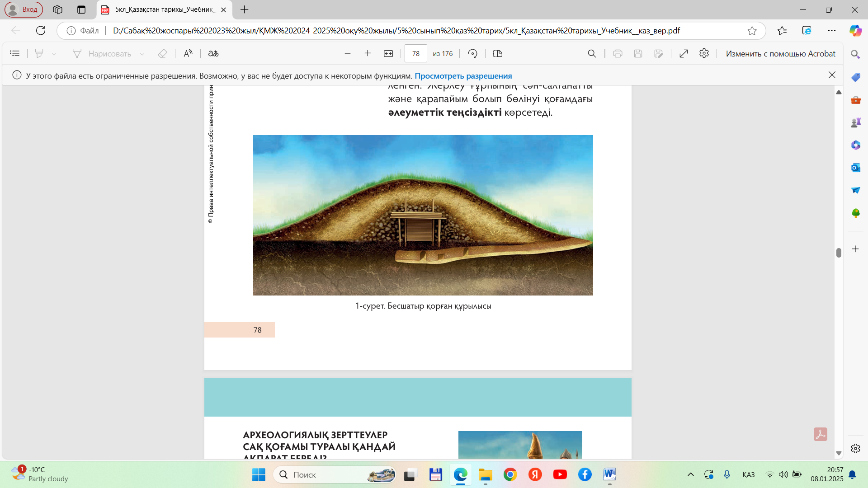
Task: Open Copilot in the browser
Action: (x=855, y=30)
